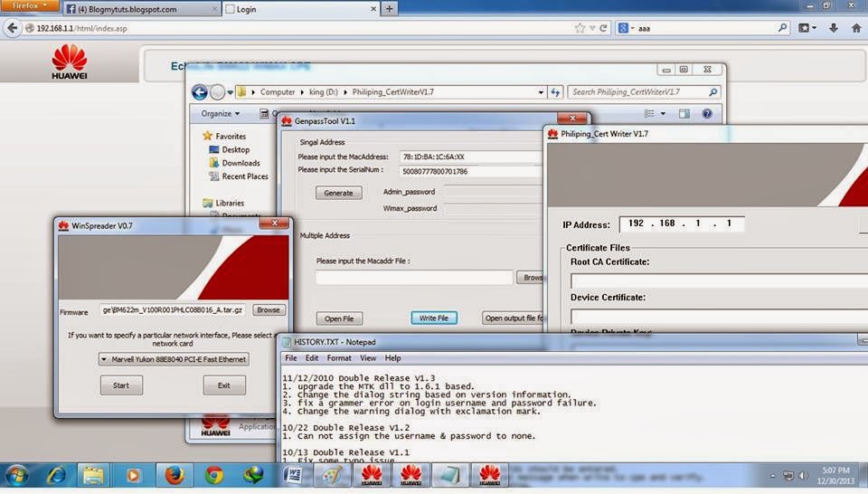The height and width of the screenshot is (494, 868).
Task: Switch to Paint on the taskbar
Action: [333, 475]
